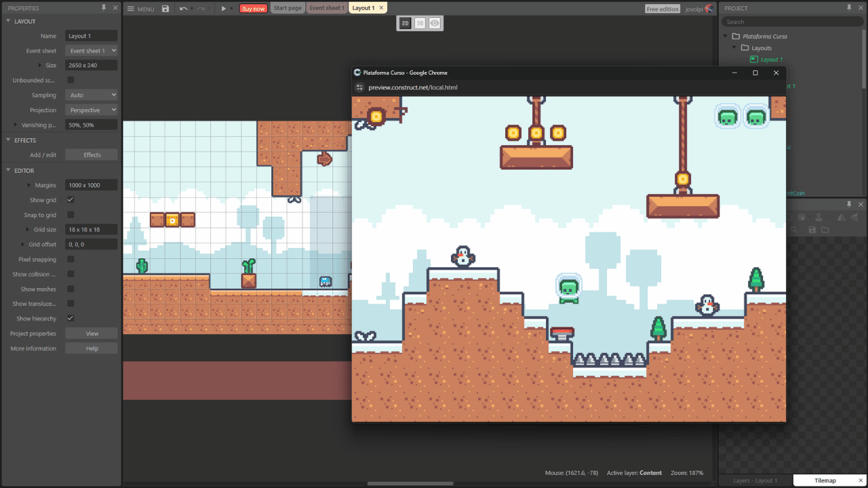Viewport: 868px width, 488px height.
Task: Click the Search field in Project panel
Action: 792,22
